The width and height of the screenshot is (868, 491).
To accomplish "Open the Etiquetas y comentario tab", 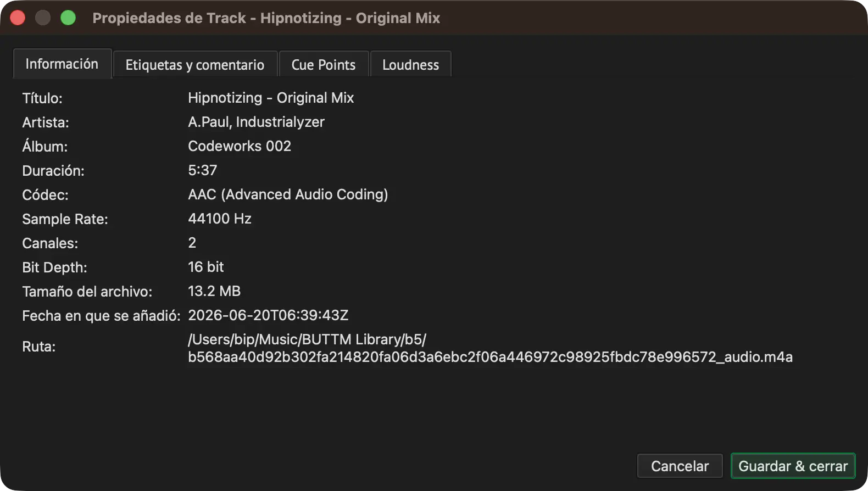I will click(195, 65).
